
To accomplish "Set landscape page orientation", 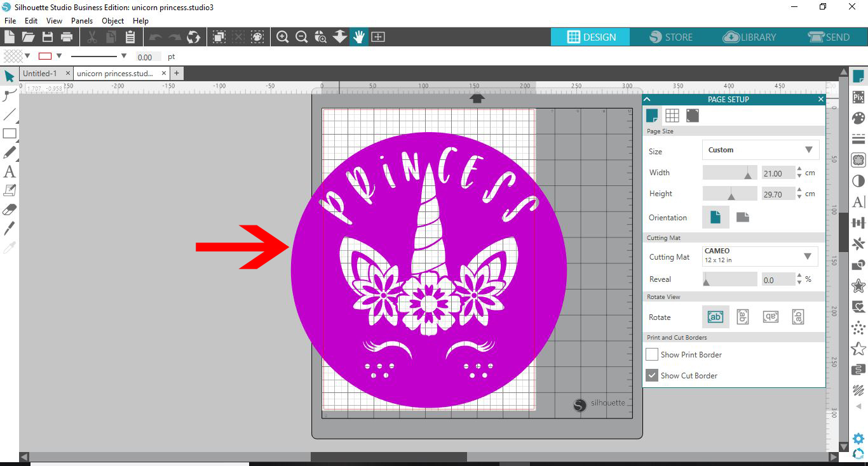I will click(x=743, y=217).
